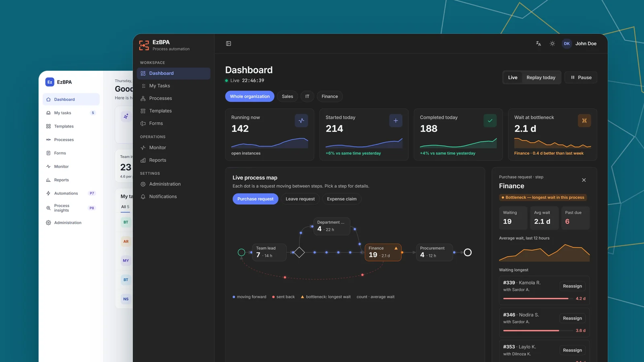Show the Expense claim process map
Image resolution: width=644 pixels, height=362 pixels.
(x=342, y=199)
